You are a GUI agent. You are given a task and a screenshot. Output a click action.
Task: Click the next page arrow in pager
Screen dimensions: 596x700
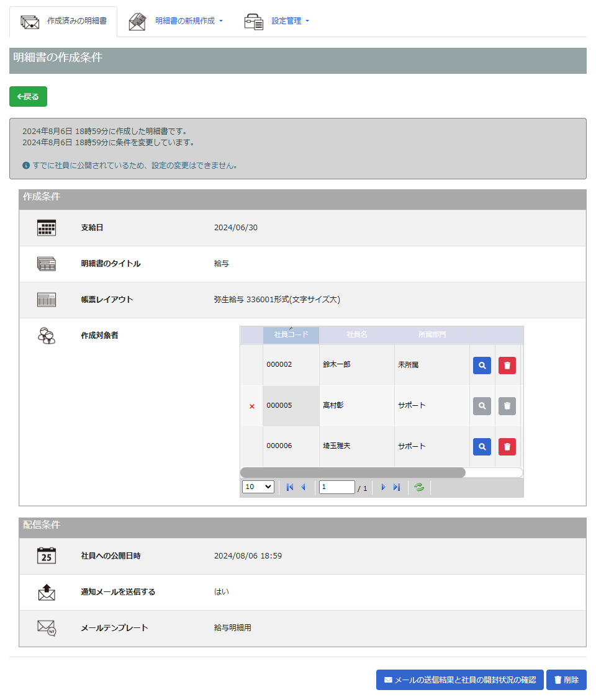coord(383,487)
